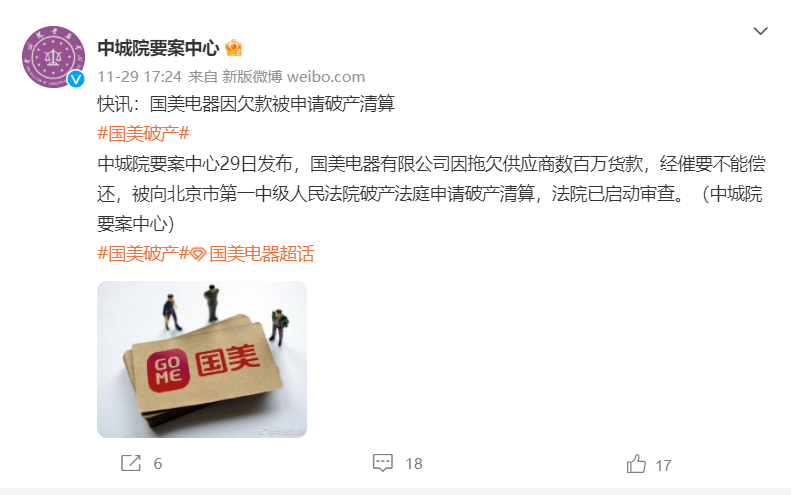Screen dimensions: 791x495
Task: Click the repost count 6
Action: click(x=158, y=464)
